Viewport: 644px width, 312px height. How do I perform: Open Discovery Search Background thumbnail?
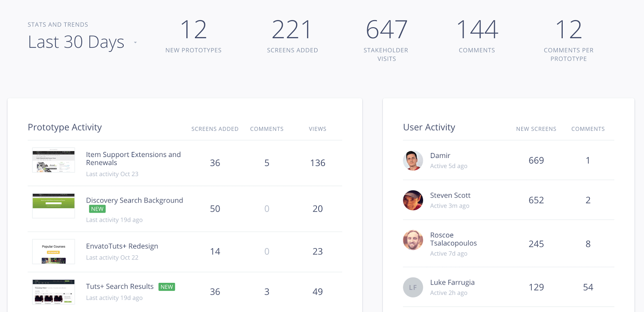(54, 206)
